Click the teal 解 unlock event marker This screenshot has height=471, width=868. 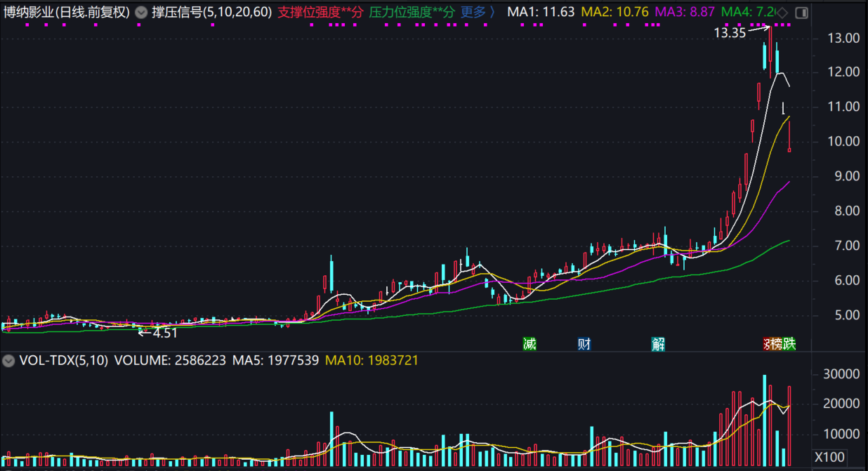tap(658, 344)
